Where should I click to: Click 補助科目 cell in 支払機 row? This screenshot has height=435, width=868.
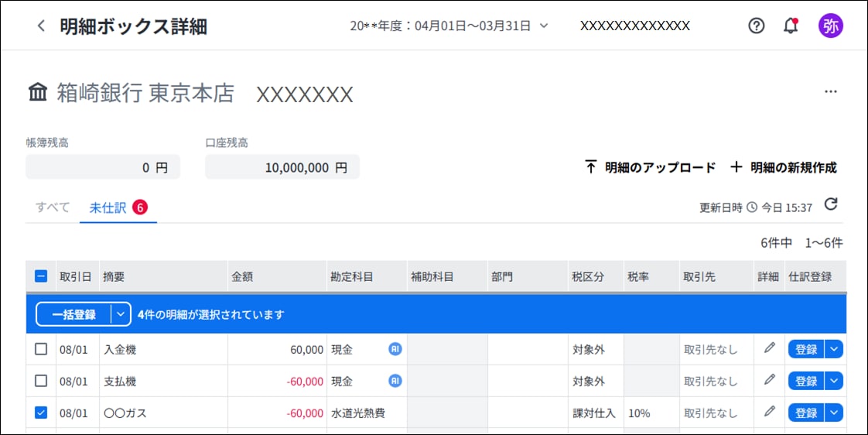pos(447,382)
